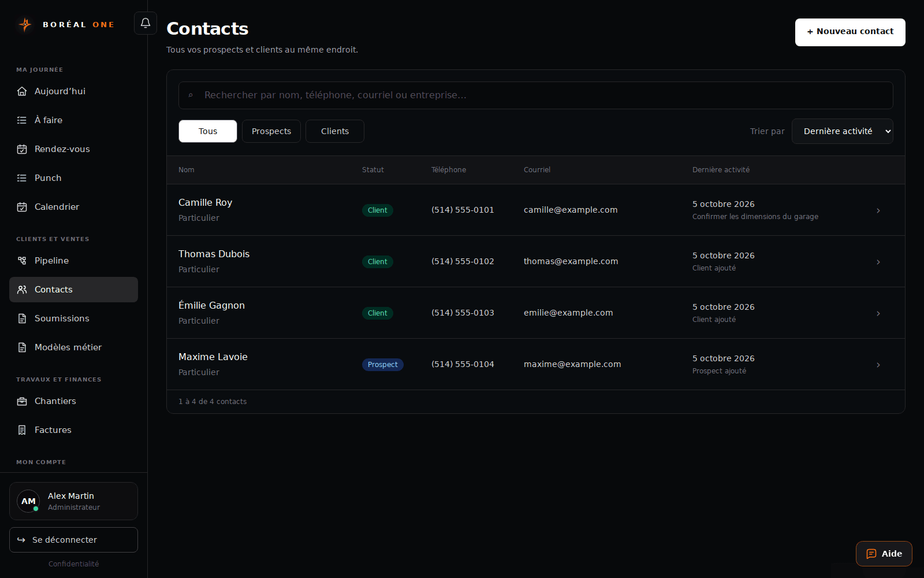
Task: Open Thomas Dubois row chevron
Action: pyautogui.click(x=878, y=262)
